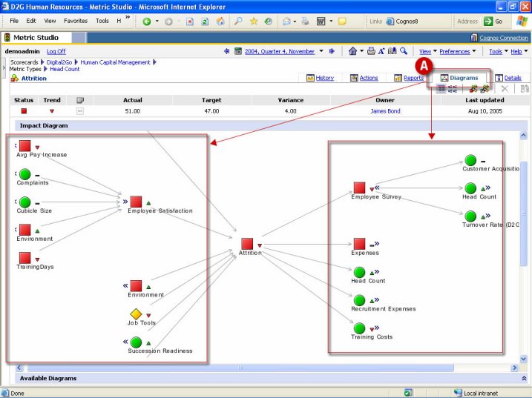The image size is (532, 398).
Task: Open the browser Edit menu
Action: coord(31,21)
